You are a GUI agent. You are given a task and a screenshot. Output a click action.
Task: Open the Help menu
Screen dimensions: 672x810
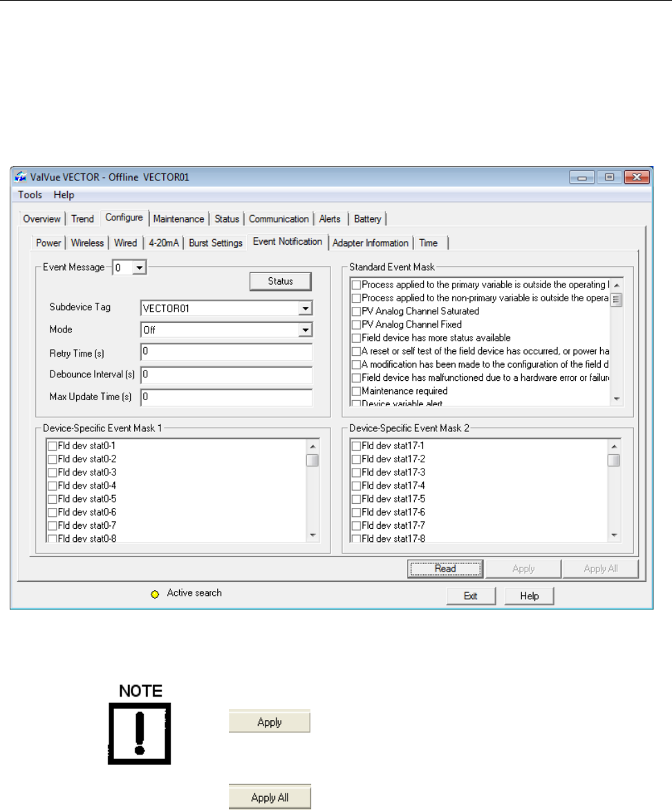[x=64, y=195]
